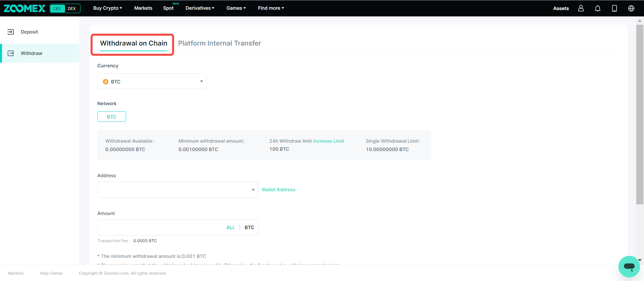Open the Markets menu item
This screenshot has width=644, height=281.
point(143,8)
